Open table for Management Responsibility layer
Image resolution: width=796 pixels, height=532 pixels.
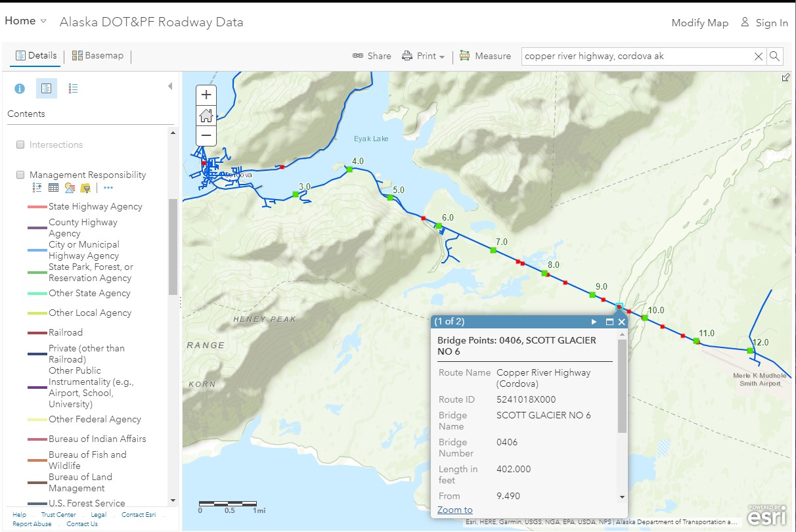pos(53,188)
